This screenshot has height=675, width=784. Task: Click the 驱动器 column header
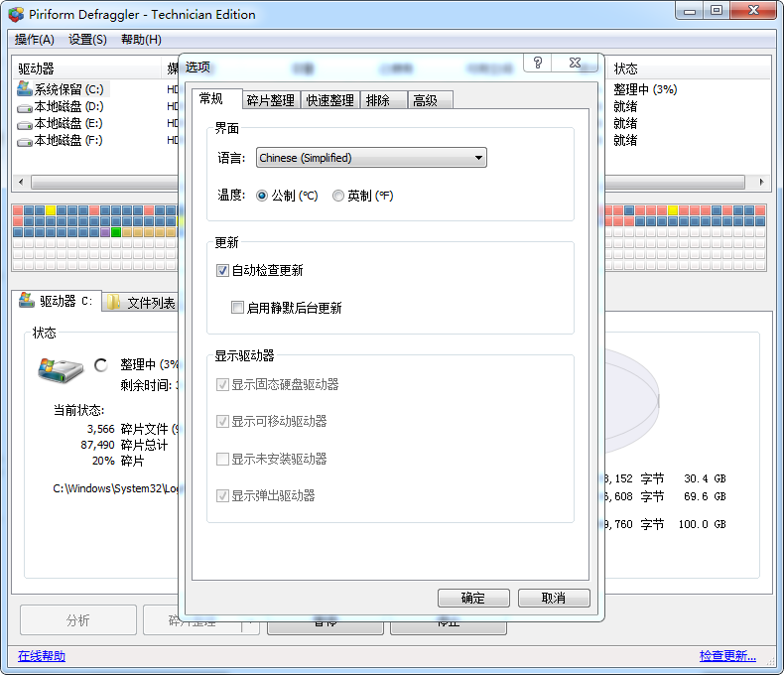pyautogui.click(x=87, y=68)
